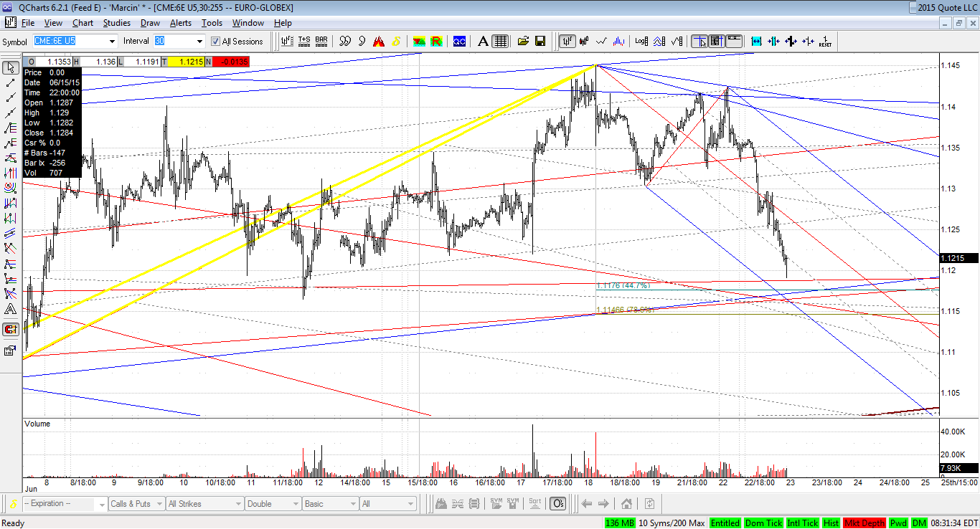Toggle the crosshair cursor mode button
980x529 pixels.
(699, 41)
